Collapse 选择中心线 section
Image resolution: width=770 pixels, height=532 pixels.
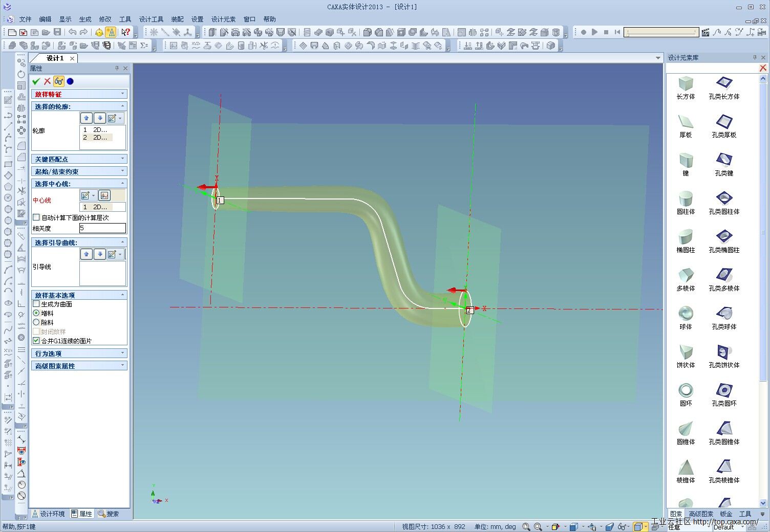coord(79,184)
